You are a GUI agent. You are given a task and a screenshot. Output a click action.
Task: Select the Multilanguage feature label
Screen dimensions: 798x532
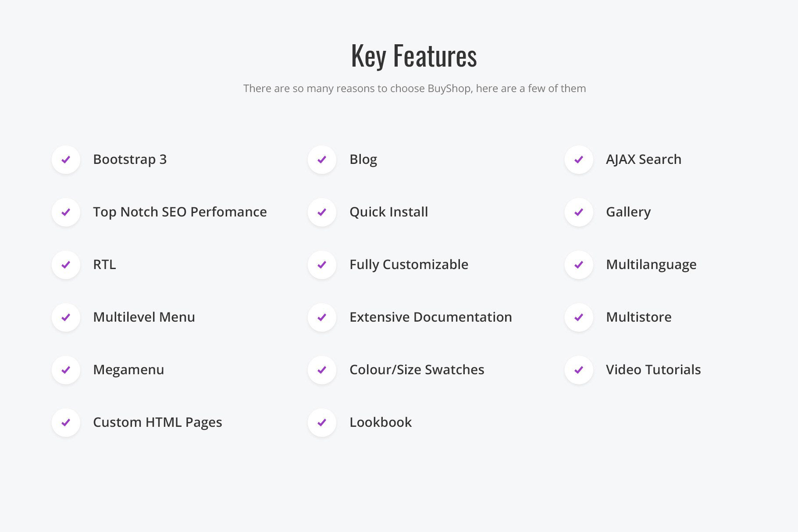coord(651,265)
